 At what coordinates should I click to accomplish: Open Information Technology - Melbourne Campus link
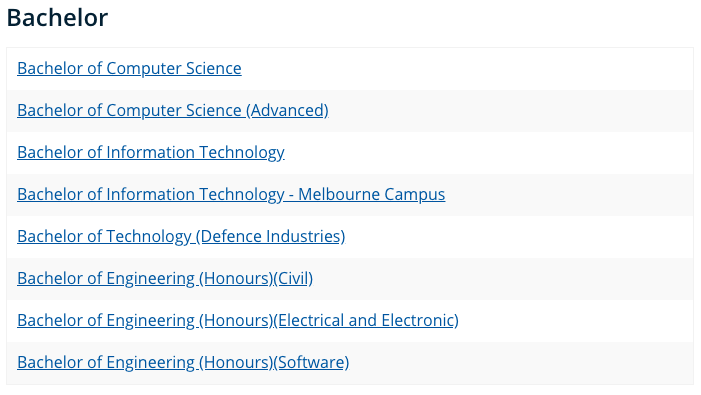point(231,194)
